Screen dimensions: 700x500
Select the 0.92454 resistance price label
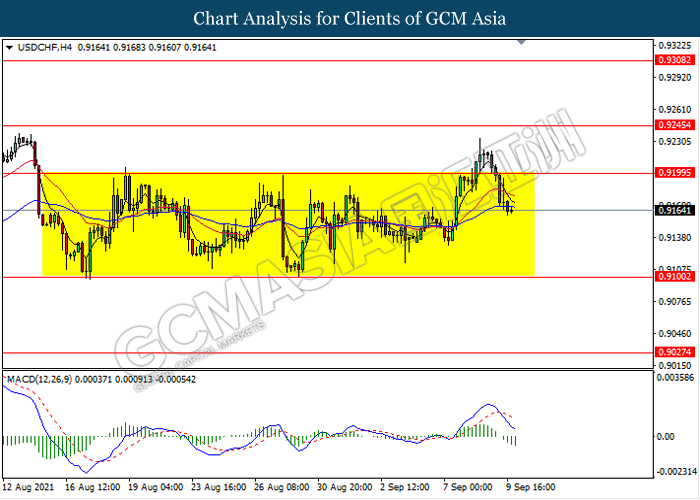click(669, 126)
